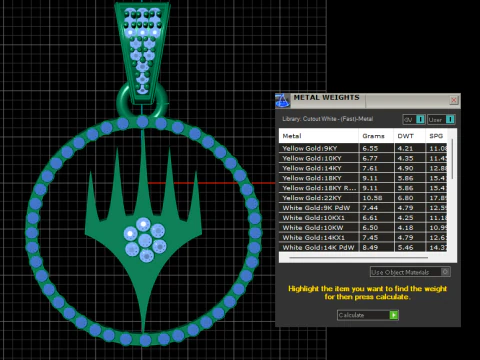
Task: Select the Yellow Gold:18KY R... row
Action: point(363,188)
